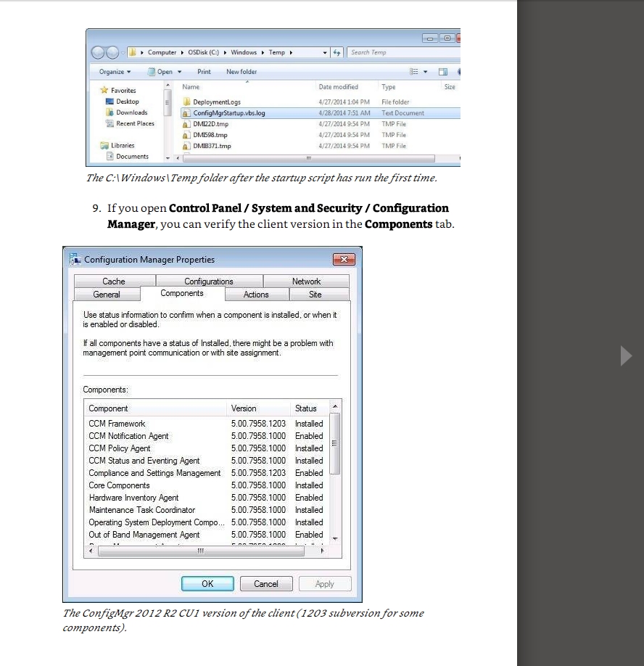Image resolution: width=644 pixels, height=666 pixels.
Task: Select ConfigMgrStartup.vbs.log file
Action: (x=228, y=113)
